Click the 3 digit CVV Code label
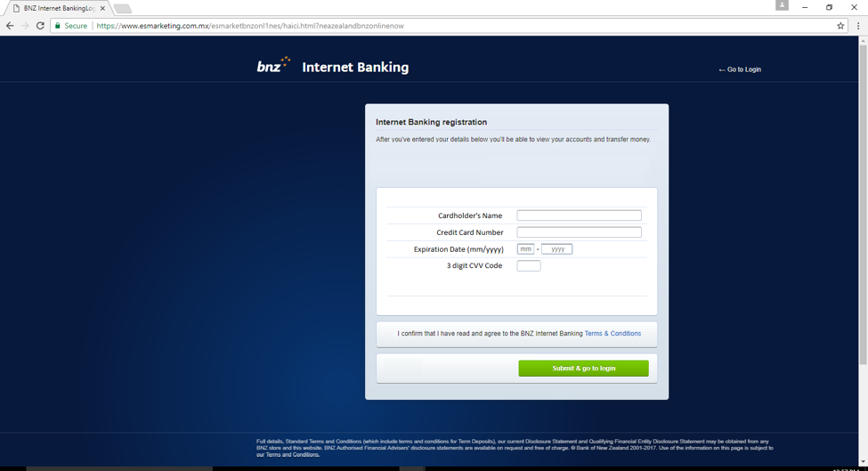The height and width of the screenshot is (471, 868). (x=475, y=265)
